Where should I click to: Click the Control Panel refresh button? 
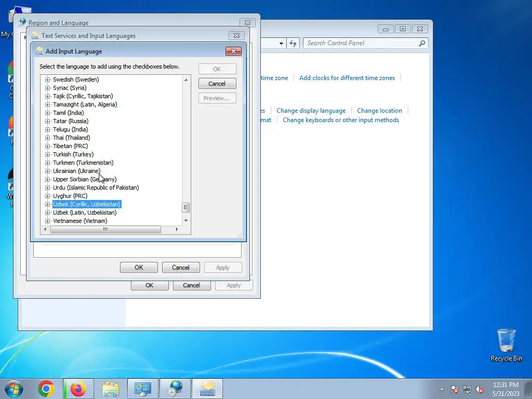293,43
